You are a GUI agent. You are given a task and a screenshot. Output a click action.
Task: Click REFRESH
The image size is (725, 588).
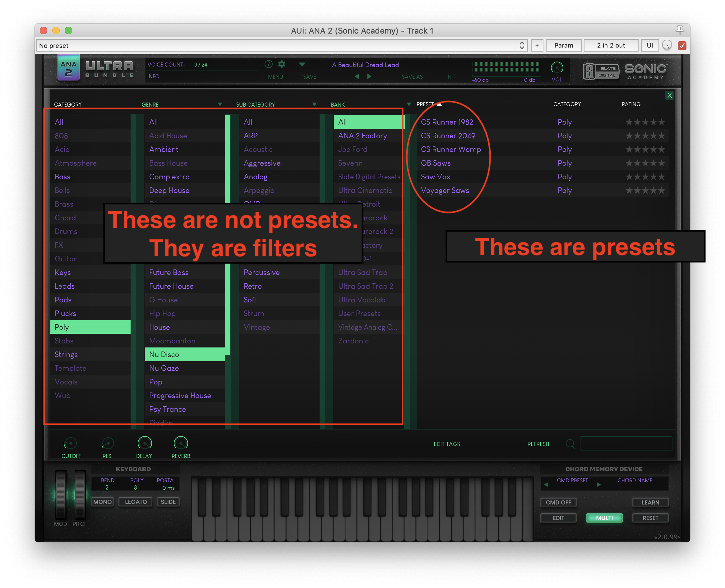pos(538,444)
